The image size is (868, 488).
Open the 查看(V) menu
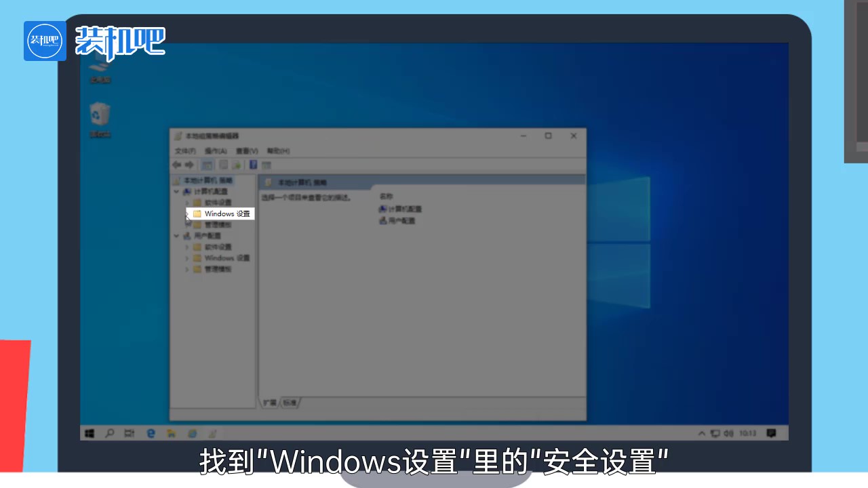(x=247, y=150)
